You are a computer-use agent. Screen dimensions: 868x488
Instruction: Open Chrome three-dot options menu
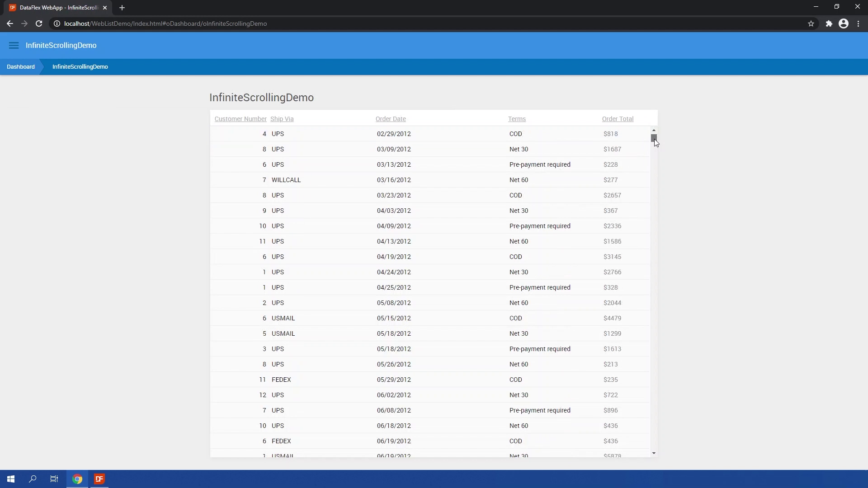[859, 23]
